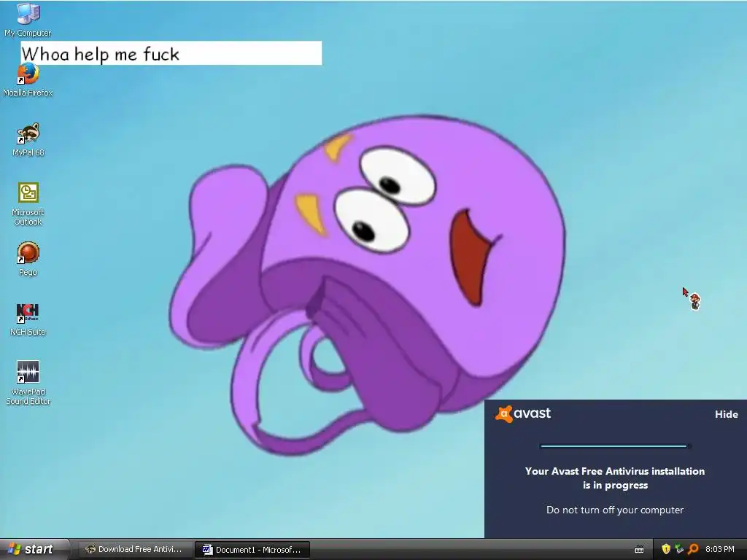Switch to Download Free Antivirus taskbar window
Viewport: 747px width, 560px height.
tap(134, 550)
